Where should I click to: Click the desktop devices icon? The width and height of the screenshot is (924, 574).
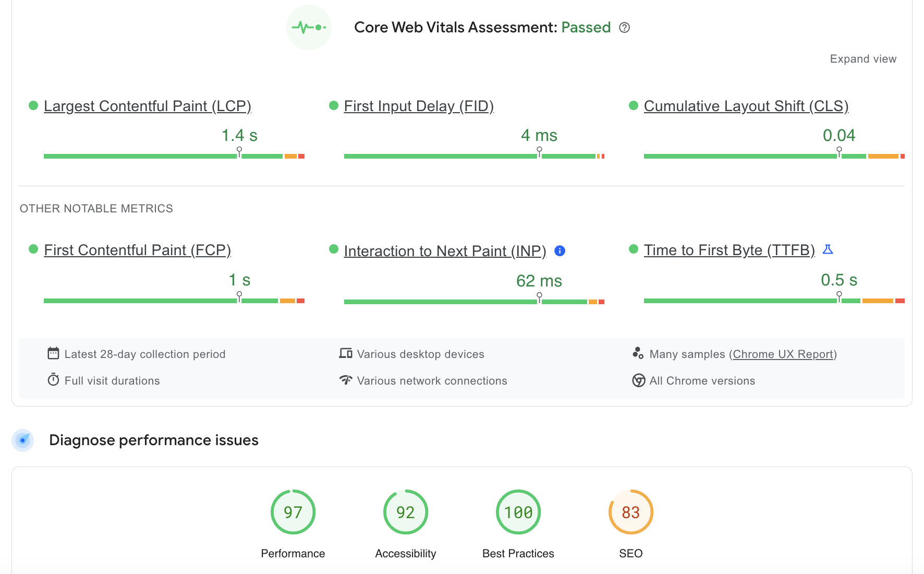346,354
